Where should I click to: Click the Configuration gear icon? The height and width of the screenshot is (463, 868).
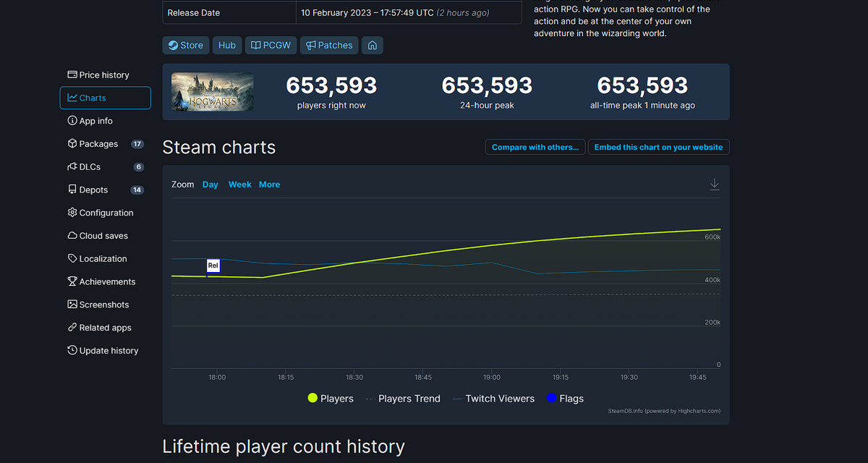pos(72,213)
